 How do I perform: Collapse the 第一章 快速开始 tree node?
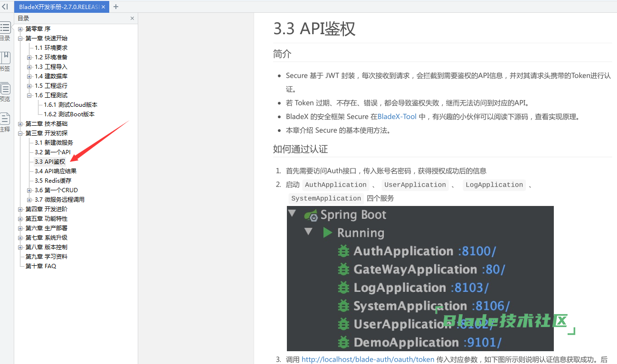point(20,38)
